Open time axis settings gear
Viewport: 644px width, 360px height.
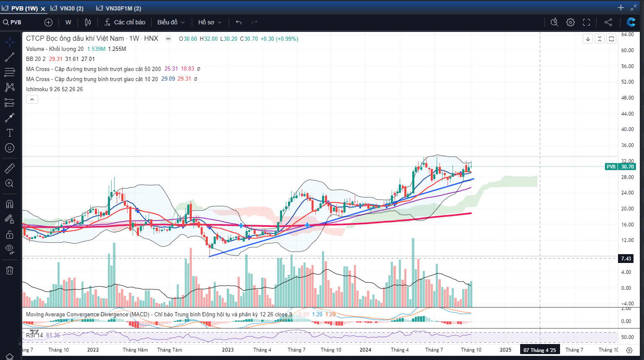pos(629,350)
